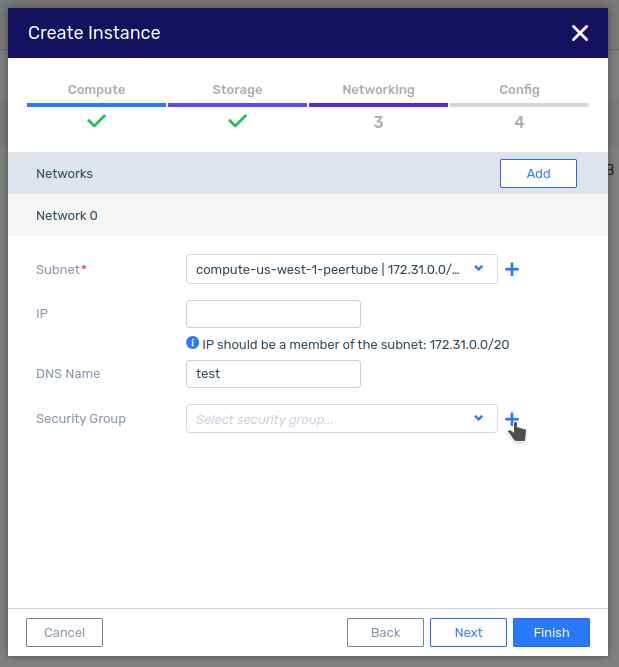Jump to the Config step tab
Viewport: 619px width, 667px height.
pyautogui.click(x=519, y=90)
